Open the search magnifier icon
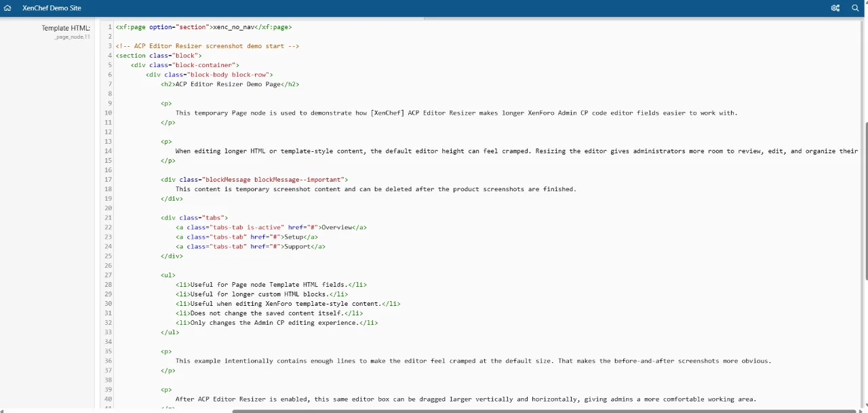Viewport: 868px width, 413px height. click(x=855, y=8)
